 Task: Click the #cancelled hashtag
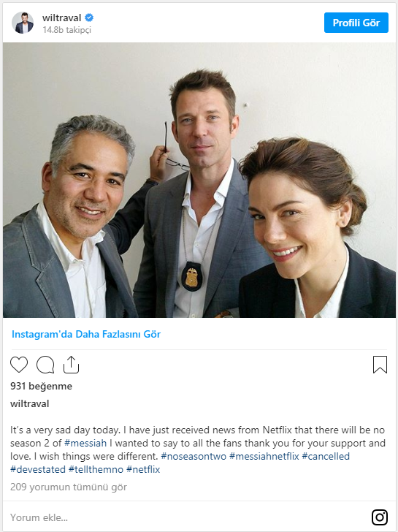click(326, 456)
